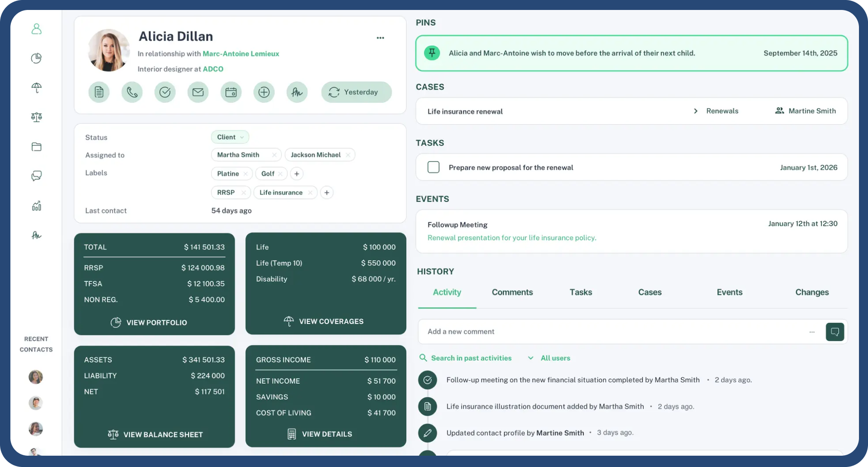
Task: Check the Prepare new proposal task checkbox
Action: click(x=433, y=167)
